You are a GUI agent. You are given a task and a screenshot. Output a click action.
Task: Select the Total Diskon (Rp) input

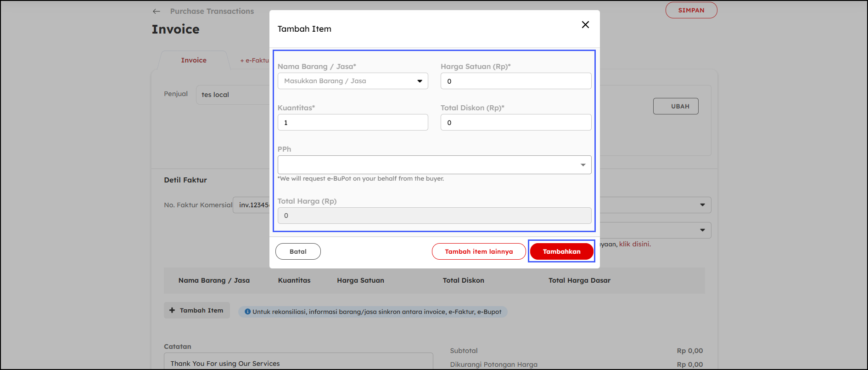(x=515, y=123)
